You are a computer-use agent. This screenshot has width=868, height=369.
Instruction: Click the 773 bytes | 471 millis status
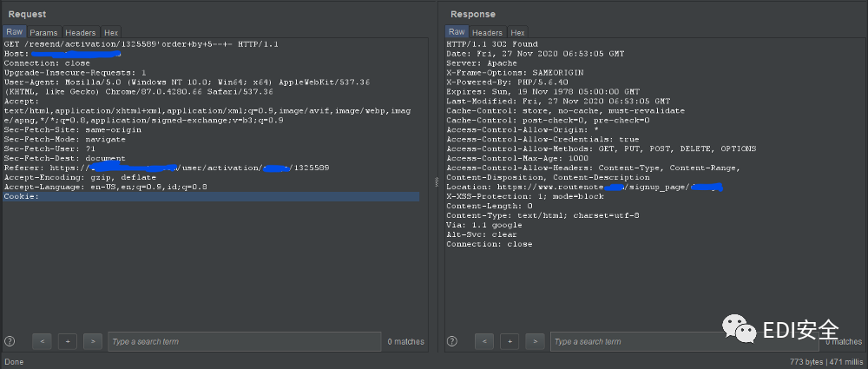(x=826, y=362)
